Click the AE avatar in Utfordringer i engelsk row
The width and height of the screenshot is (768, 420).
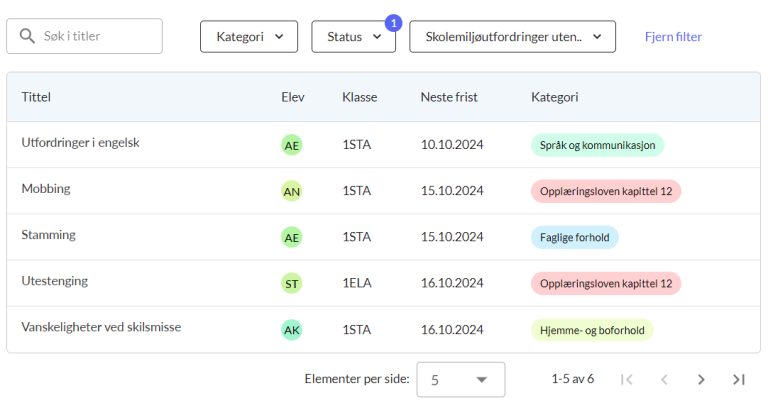[x=291, y=145]
